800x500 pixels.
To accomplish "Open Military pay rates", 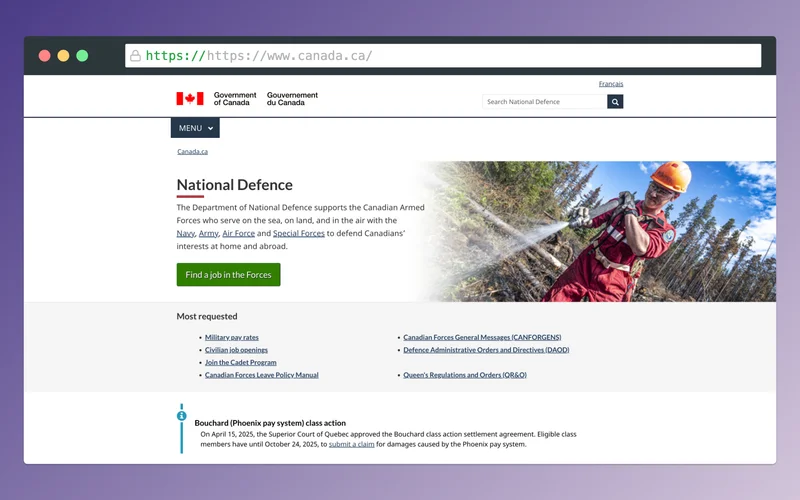I will pyautogui.click(x=231, y=338).
